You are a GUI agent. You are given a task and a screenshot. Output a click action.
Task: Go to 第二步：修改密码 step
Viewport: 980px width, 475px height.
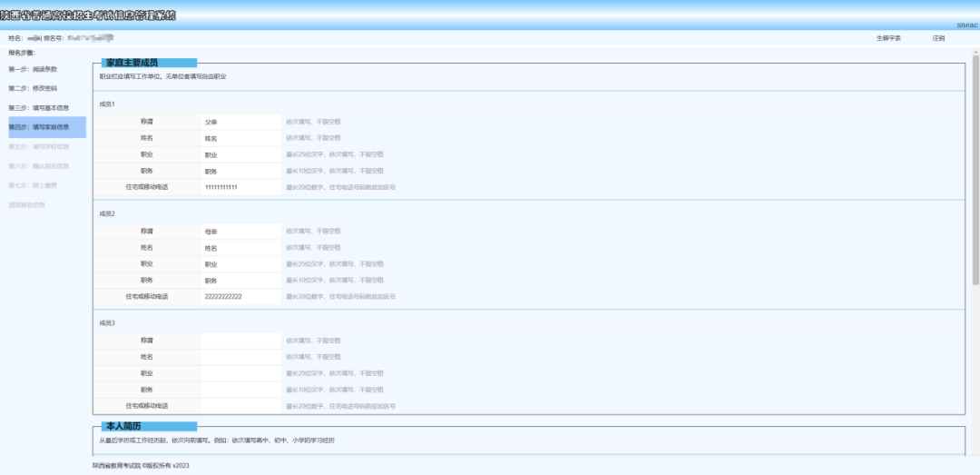(33, 88)
